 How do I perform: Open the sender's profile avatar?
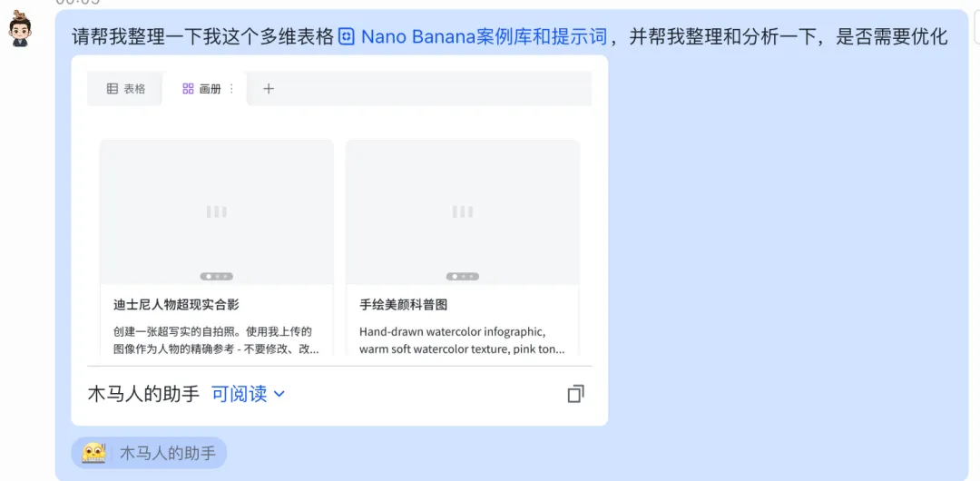pyautogui.click(x=20, y=29)
